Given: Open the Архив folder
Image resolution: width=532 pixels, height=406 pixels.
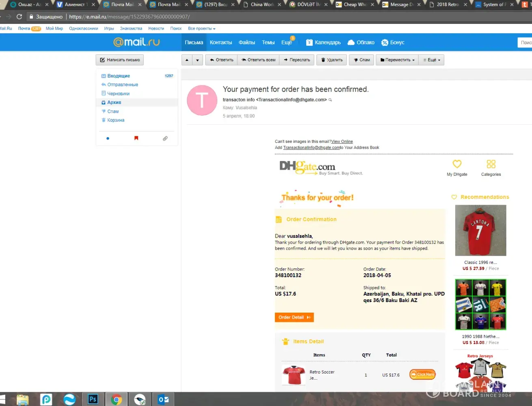Looking at the screenshot, I should coord(114,103).
